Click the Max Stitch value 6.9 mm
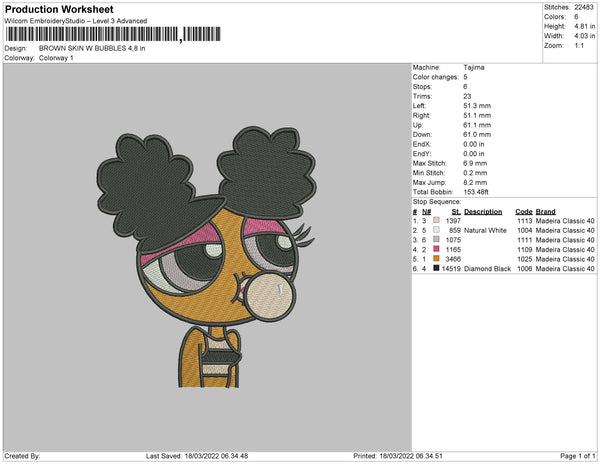 tap(475, 163)
